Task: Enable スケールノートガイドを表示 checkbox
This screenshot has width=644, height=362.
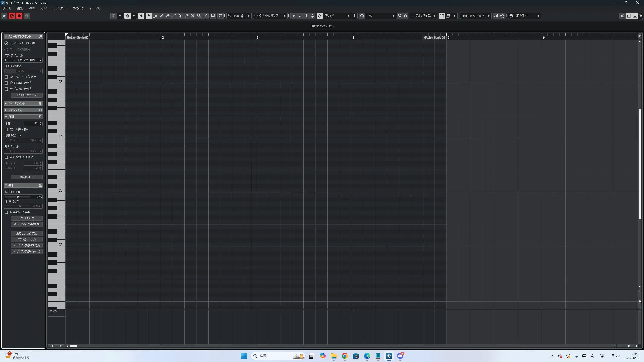Action: point(6,77)
